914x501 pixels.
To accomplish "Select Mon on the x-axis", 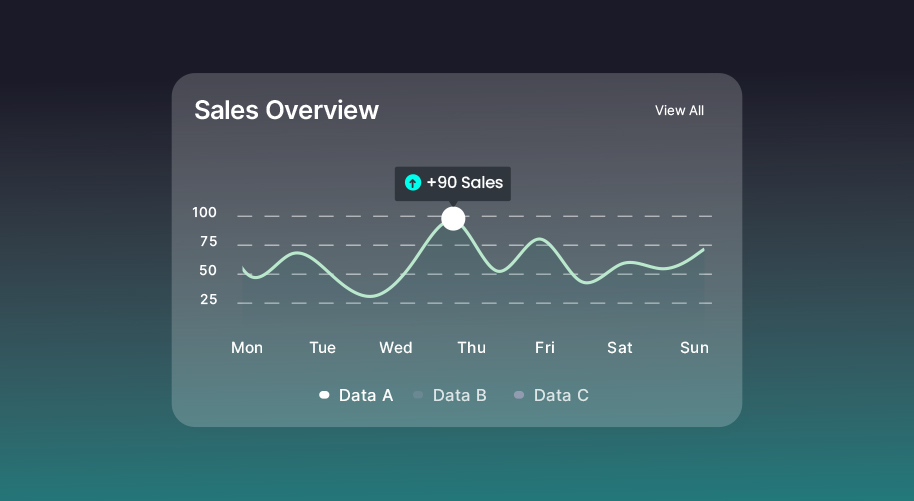I will point(247,347).
